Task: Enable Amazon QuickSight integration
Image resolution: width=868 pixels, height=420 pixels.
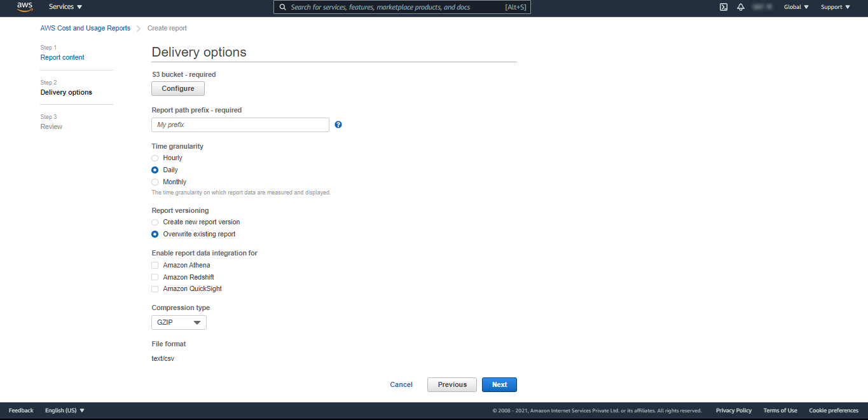Action: [x=155, y=289]
